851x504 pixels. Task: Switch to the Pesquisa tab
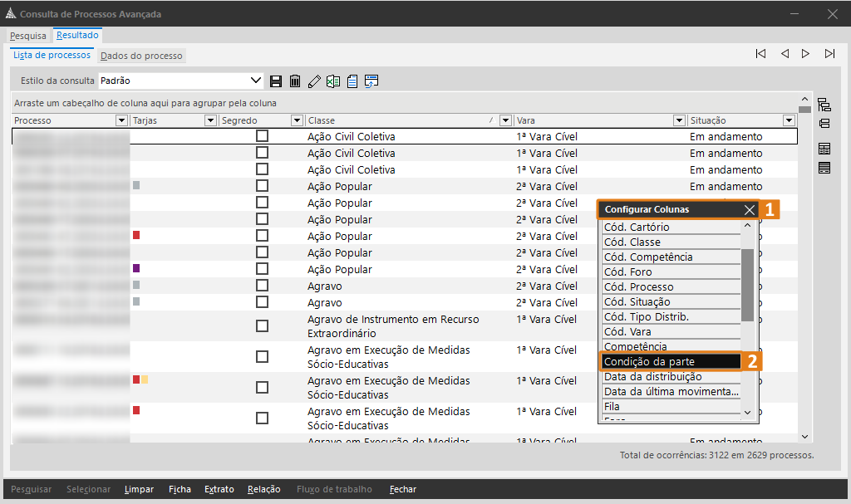(28, 36)
